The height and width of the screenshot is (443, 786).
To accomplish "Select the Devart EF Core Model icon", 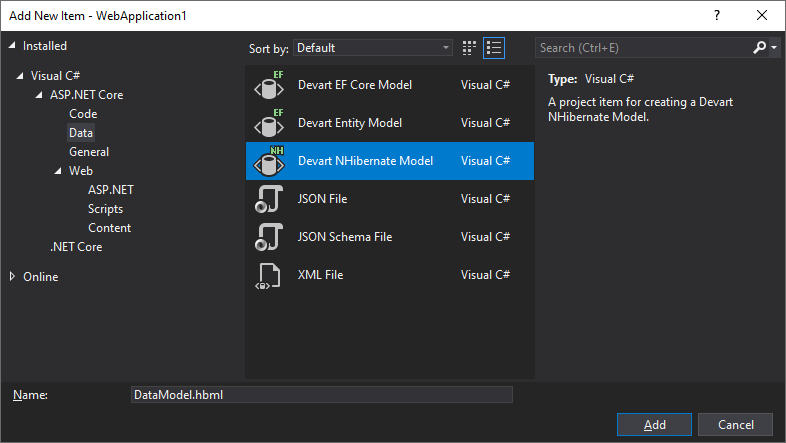I will click(269, 85).
